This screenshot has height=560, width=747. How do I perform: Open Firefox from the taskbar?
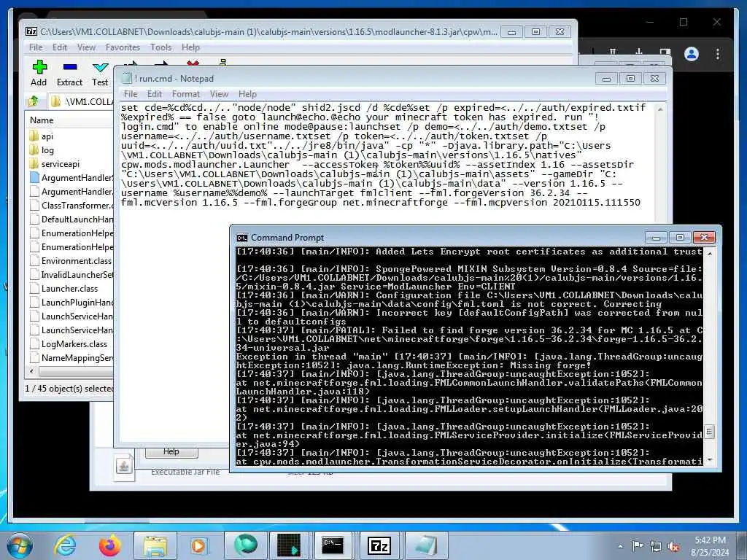pyautogui.click(x=109, y=545)
